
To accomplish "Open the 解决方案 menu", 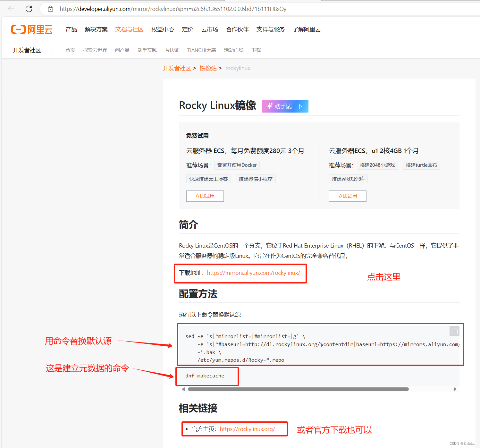I will tap(96, 30).
